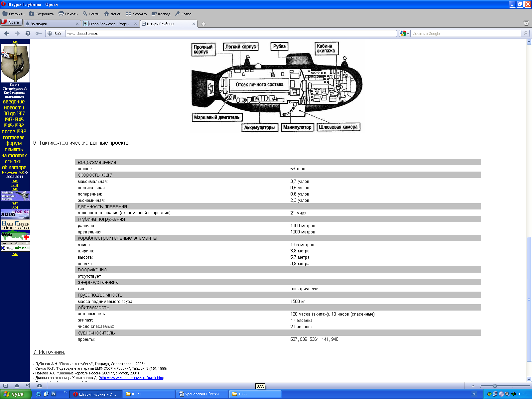Image resolution: width=532 pixels, height=399 pixels.
Task: Open a new tab with plus button
Action: click(x=203, y=24)
